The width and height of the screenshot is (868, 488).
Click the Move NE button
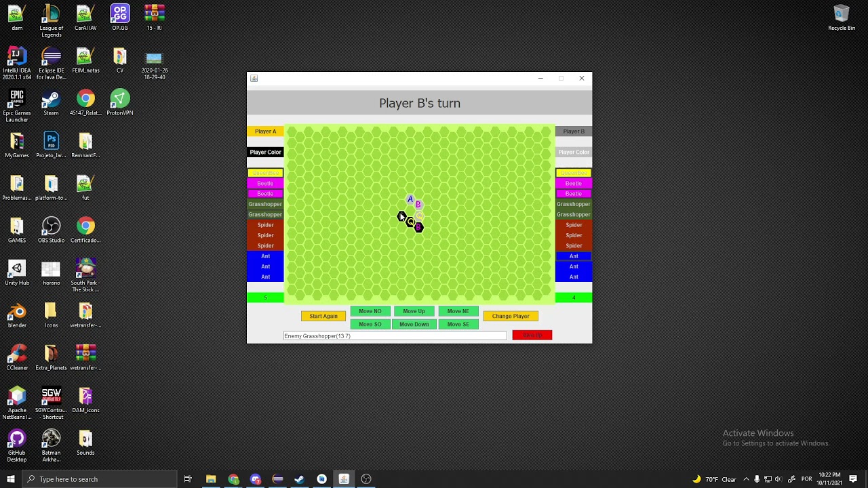click(458, 311)
